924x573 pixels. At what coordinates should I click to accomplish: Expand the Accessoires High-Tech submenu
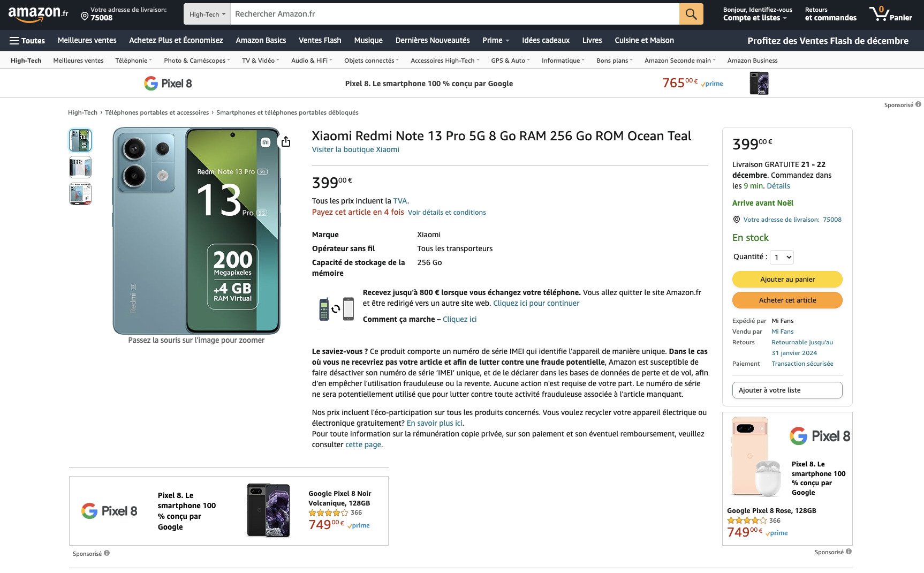tap(445, 61)
